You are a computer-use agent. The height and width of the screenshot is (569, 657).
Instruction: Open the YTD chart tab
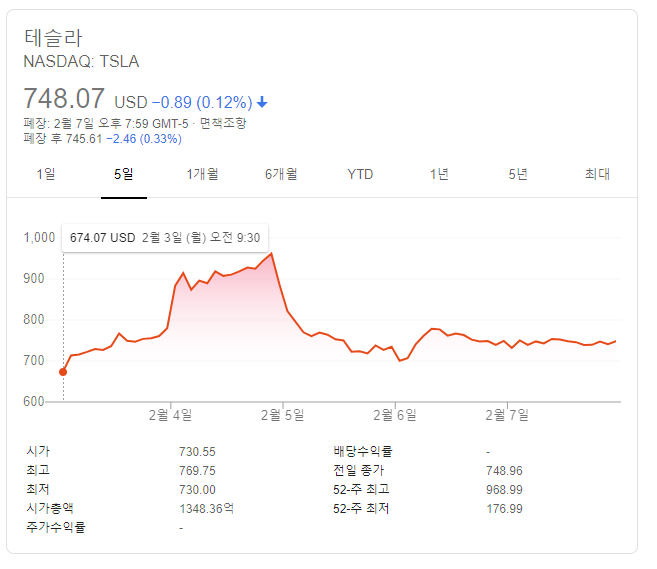[360, 174]
